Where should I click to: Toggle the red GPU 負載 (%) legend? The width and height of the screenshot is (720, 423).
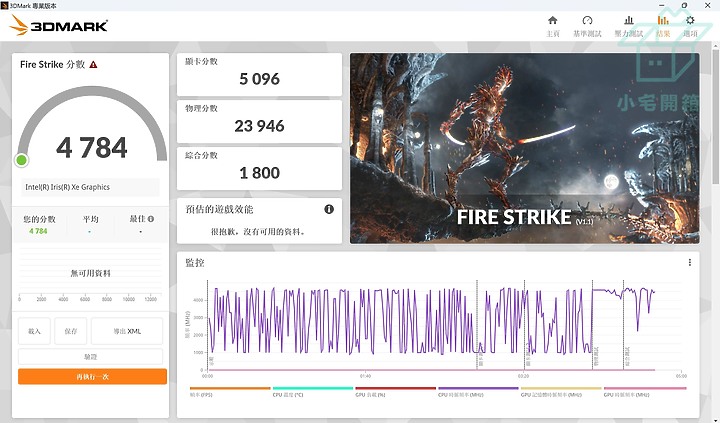pyautogui.click(x=395, y=392)
